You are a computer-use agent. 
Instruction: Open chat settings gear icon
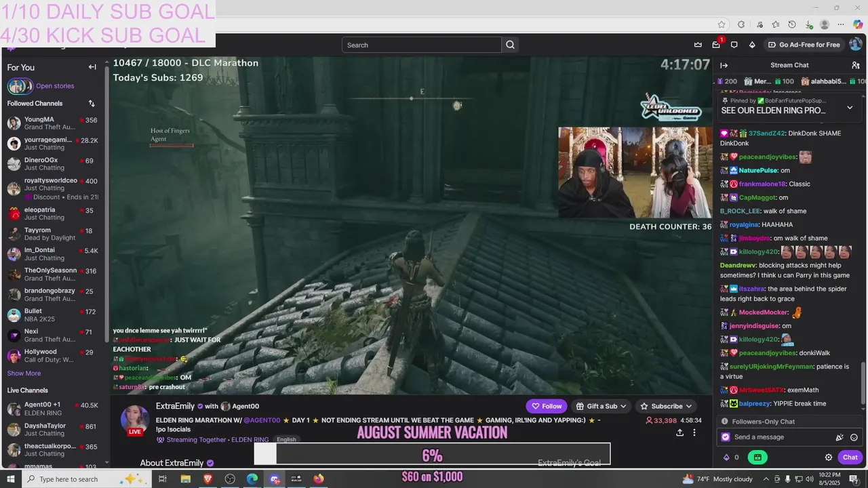[828, 457]
